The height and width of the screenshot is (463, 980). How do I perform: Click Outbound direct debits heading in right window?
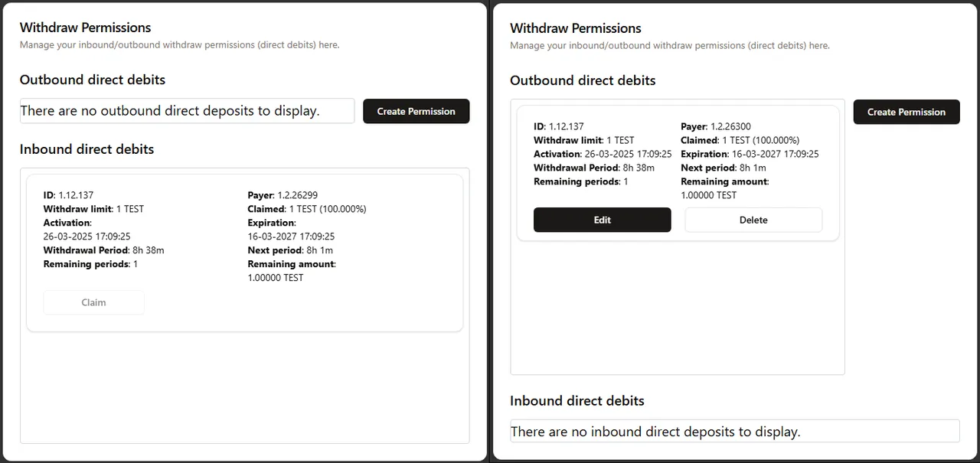tap(583, 80)
